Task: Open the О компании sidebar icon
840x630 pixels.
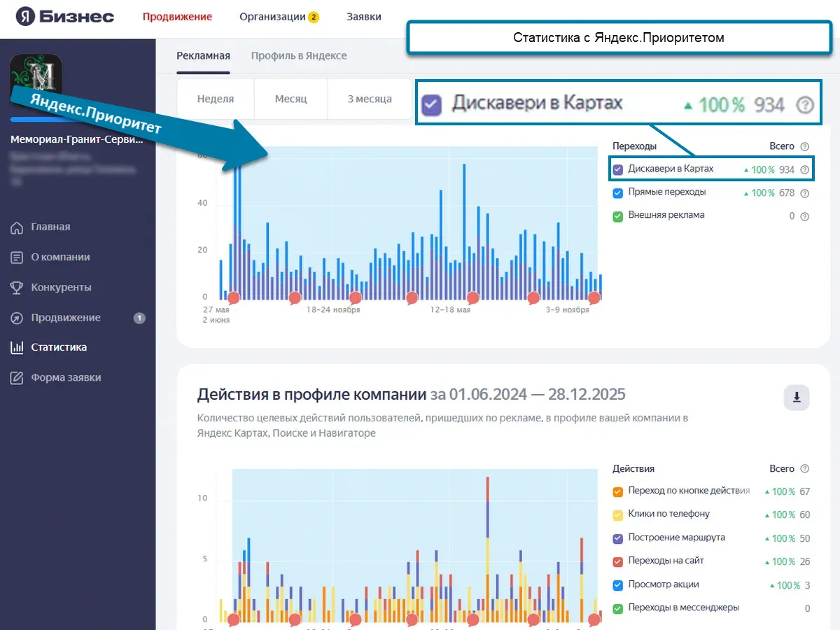Action: 17,258
